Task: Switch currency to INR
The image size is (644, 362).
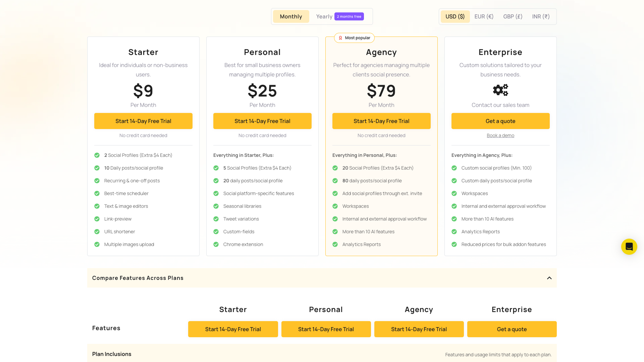Action: [x=540, y=16]
